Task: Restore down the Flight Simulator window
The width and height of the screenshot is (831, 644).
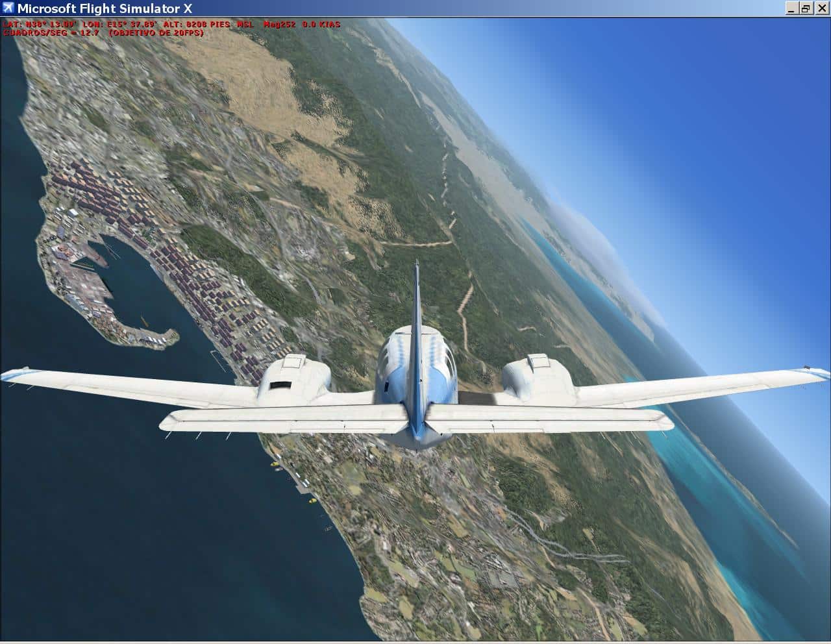Action: click(806, 8)
